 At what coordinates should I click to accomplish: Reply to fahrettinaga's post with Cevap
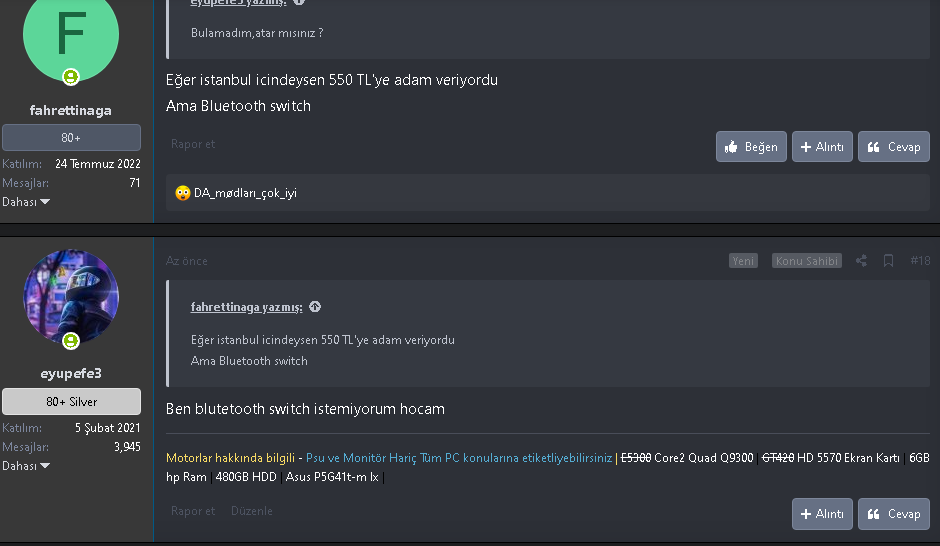tap(893, 147)
